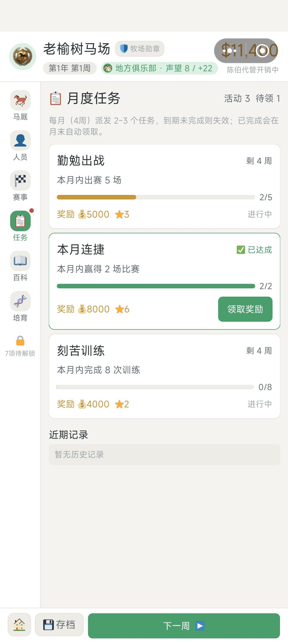This screenshot has width=288, height=644.
Task: Click the 已达成 green checkbox
Action: pos(241,250)
